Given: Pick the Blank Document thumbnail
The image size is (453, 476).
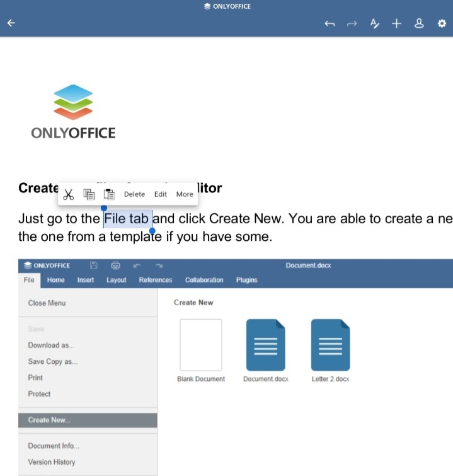Looking at the screenshot, I should pyautogui.click(x=201, y=345).
